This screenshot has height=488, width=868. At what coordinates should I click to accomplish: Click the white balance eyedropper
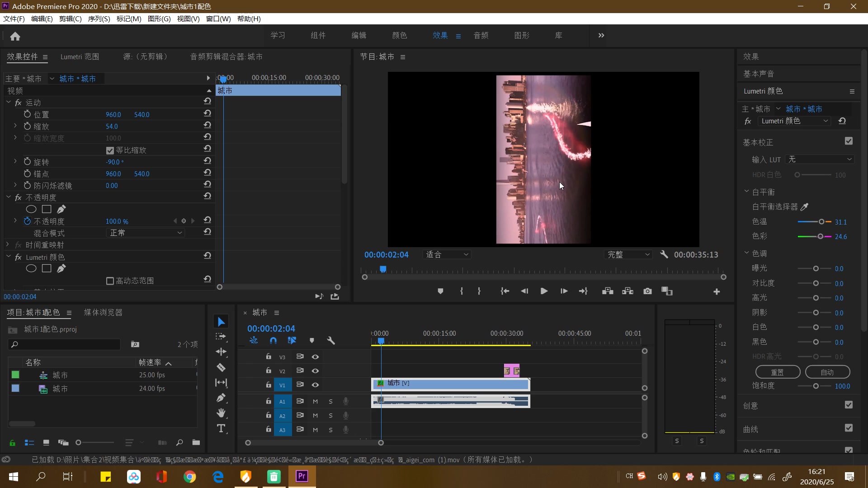(x=804, y=207)
